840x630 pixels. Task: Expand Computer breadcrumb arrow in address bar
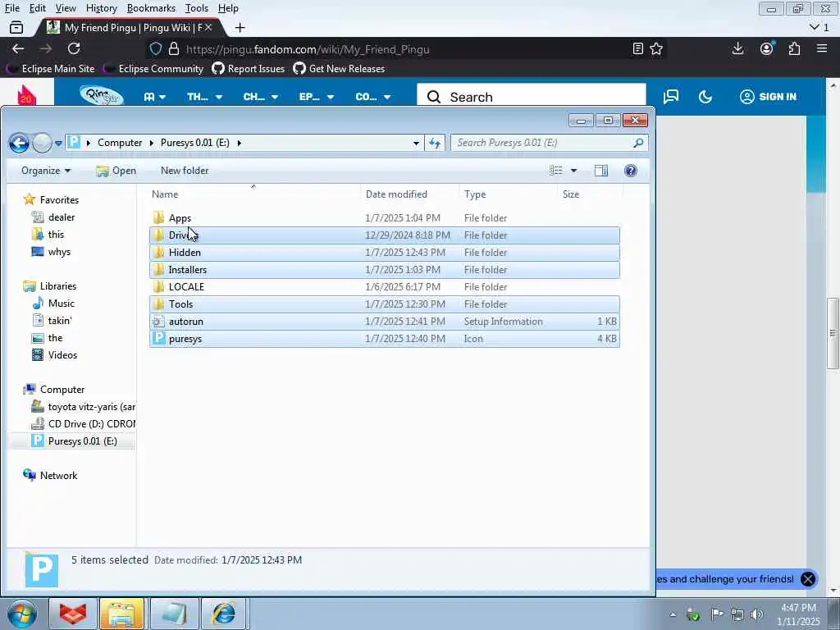tap(152, 143)
